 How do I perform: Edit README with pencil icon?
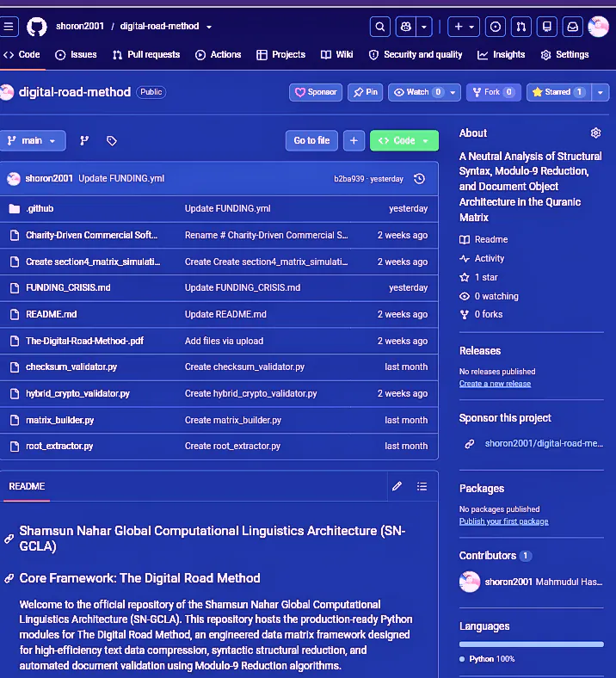point(397,486)
